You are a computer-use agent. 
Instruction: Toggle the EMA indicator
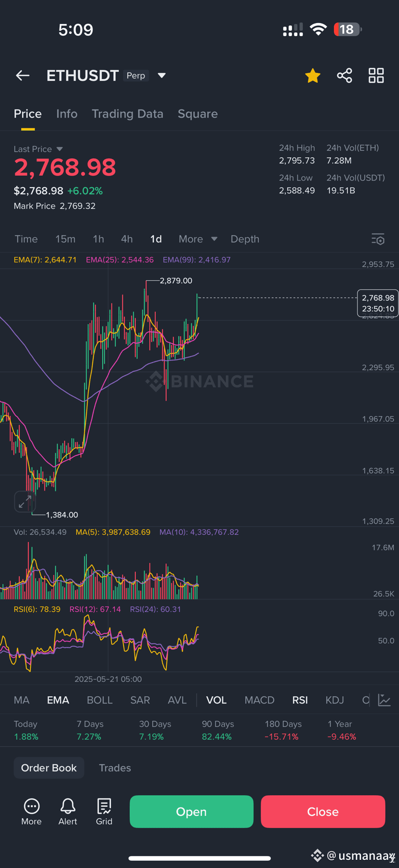(58, 700)
